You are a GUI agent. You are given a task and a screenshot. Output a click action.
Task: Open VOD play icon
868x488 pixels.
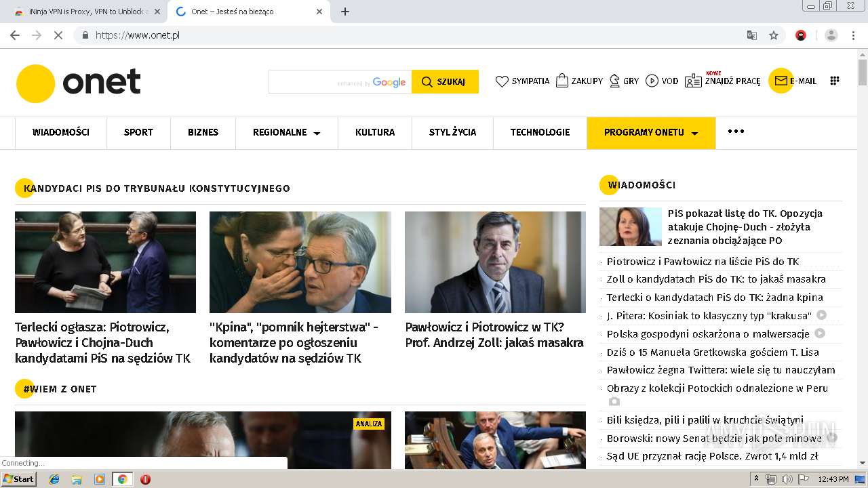(652, 81)
